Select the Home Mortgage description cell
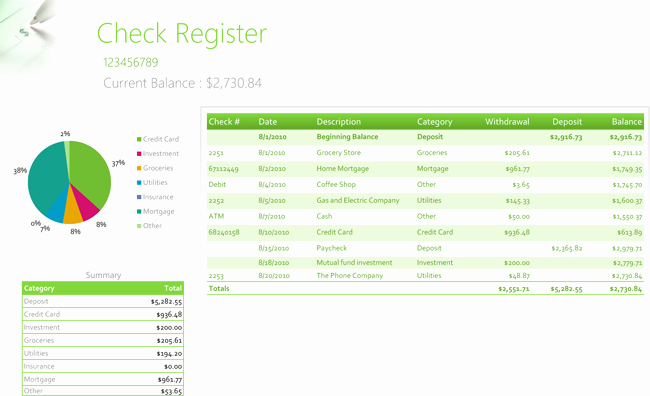Image resolution: width=650 pixels, height=396 pixels. (343, 169)
